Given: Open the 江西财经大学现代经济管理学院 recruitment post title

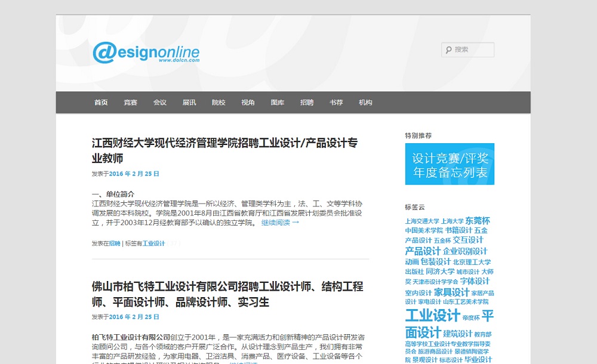Looking at the screenshot, I should [224, 150].
